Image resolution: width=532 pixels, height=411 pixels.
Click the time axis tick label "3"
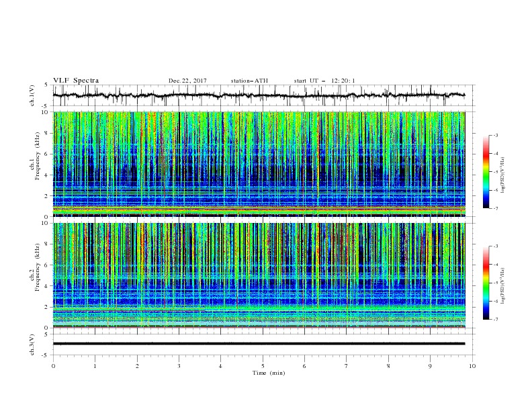(179, 366)
